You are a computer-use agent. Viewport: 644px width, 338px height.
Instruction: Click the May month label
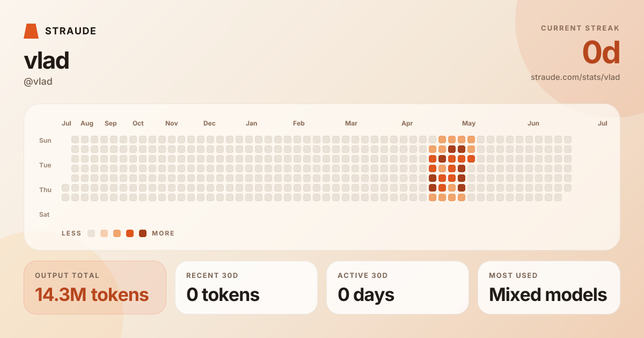tap(469, 123)
